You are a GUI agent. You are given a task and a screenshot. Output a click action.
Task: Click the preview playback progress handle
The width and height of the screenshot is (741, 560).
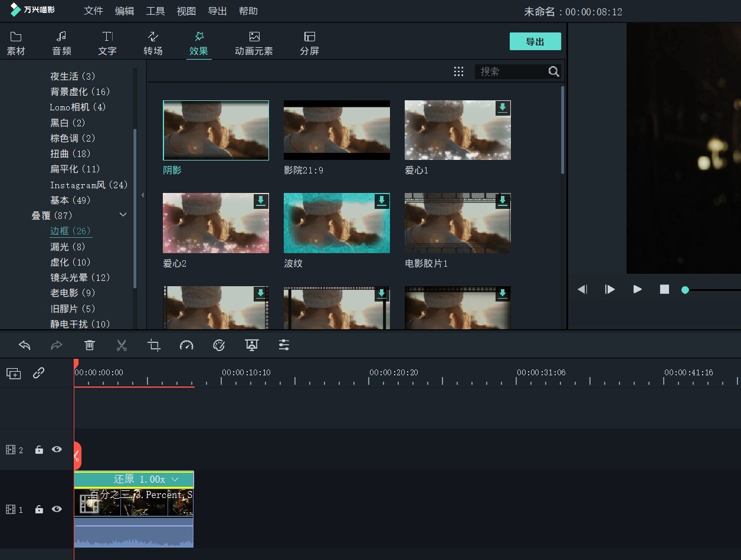tap(685, 290)
